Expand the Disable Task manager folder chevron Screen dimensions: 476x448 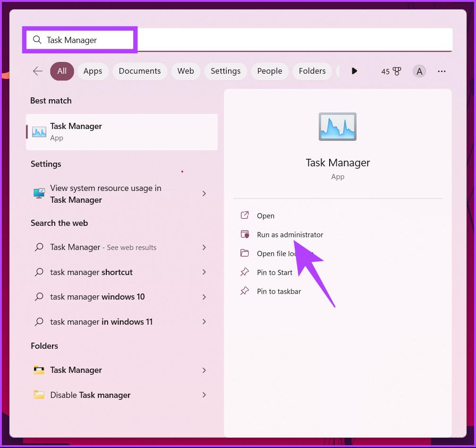click(204, 395)
